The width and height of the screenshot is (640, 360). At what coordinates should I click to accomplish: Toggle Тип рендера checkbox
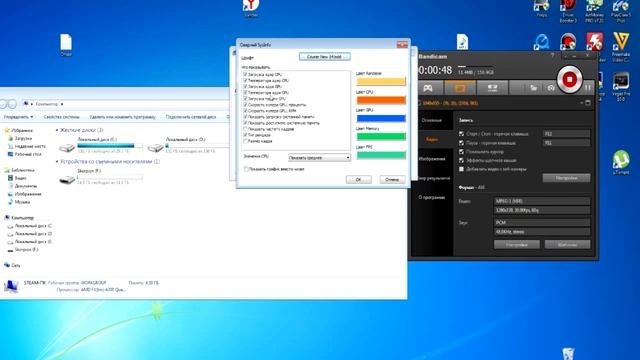click(245, 135)
